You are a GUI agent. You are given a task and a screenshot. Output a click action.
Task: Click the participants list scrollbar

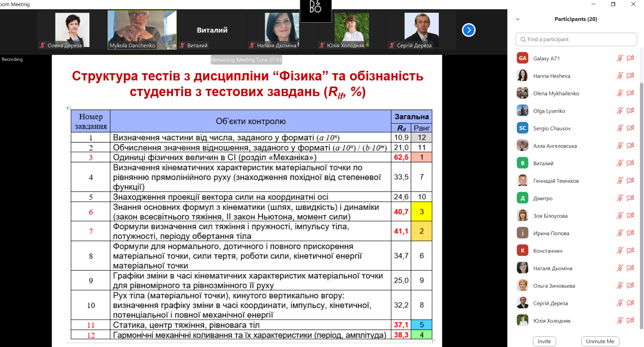[x=641, y=206]
